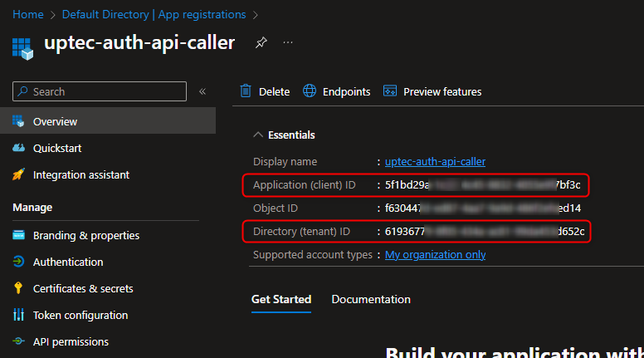
Task: Open the API permissions page
Action: click(x=71, y=341)
